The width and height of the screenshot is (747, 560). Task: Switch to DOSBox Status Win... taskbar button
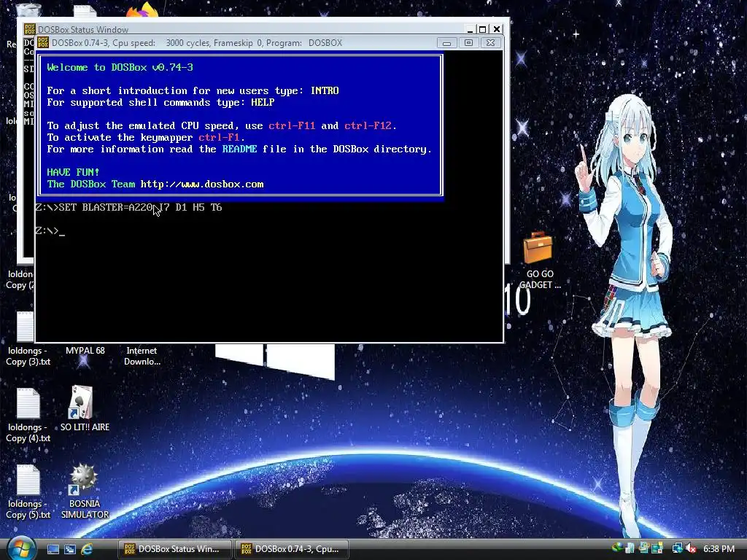pyautogui.click(x=174, y=548)
